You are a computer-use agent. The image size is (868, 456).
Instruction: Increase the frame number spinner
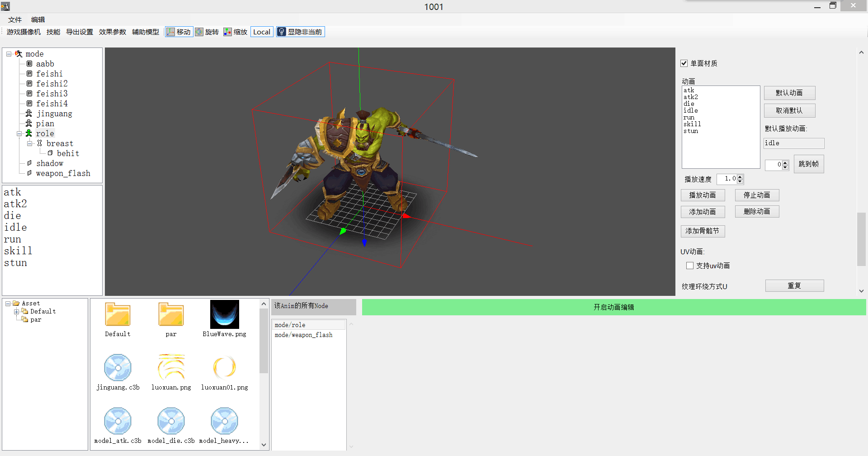point(785,162)
